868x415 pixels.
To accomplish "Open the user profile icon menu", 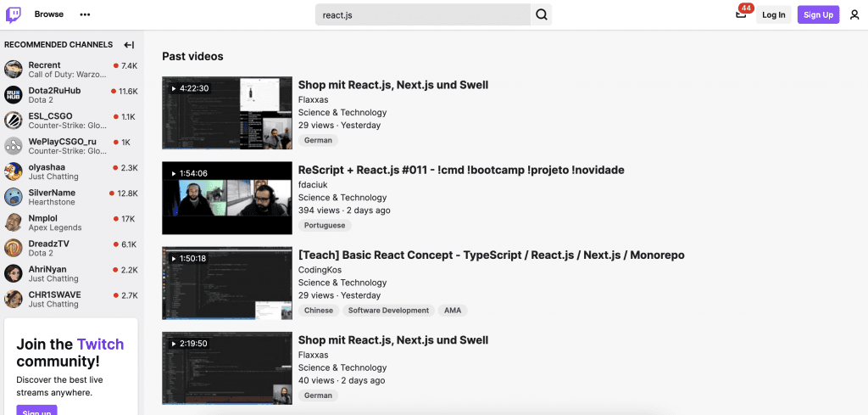I will (854, 14).
